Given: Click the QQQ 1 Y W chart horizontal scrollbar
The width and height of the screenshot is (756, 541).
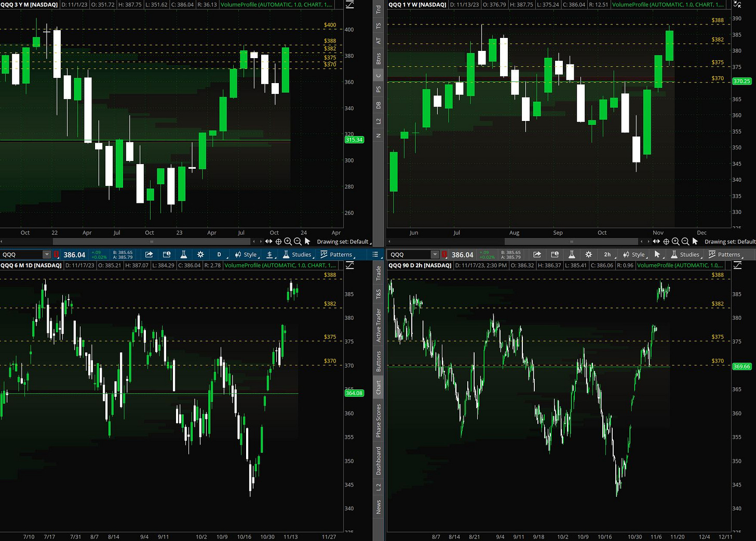Looking at the screenshot, I should click(571, 241).
